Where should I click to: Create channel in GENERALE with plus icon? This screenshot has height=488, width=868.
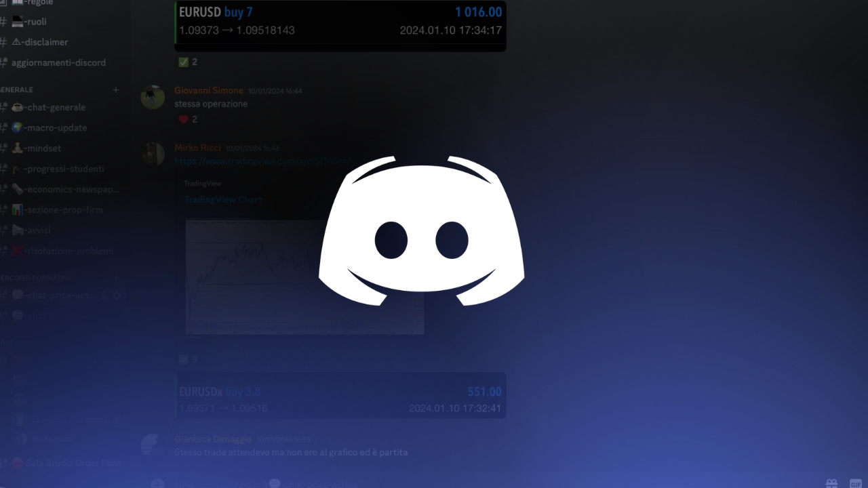[x=115, y=89]
